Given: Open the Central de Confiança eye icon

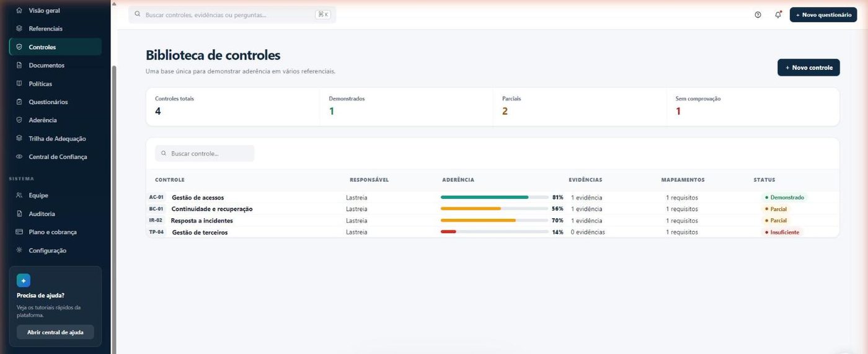Looking at the screenshot, I should pos(19,157).
